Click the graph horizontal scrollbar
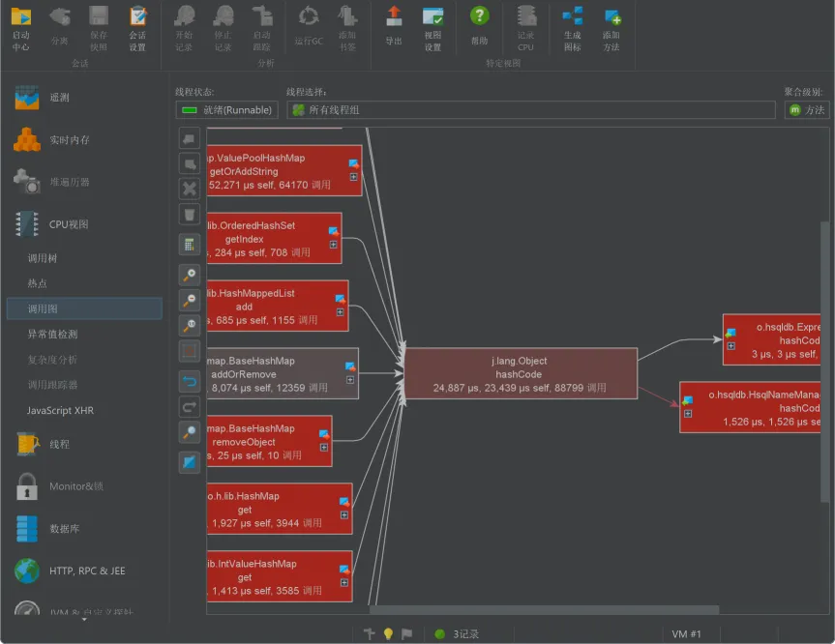Image resolution: width=835 pixels, height=644 pixels. [x=544, y=609]
